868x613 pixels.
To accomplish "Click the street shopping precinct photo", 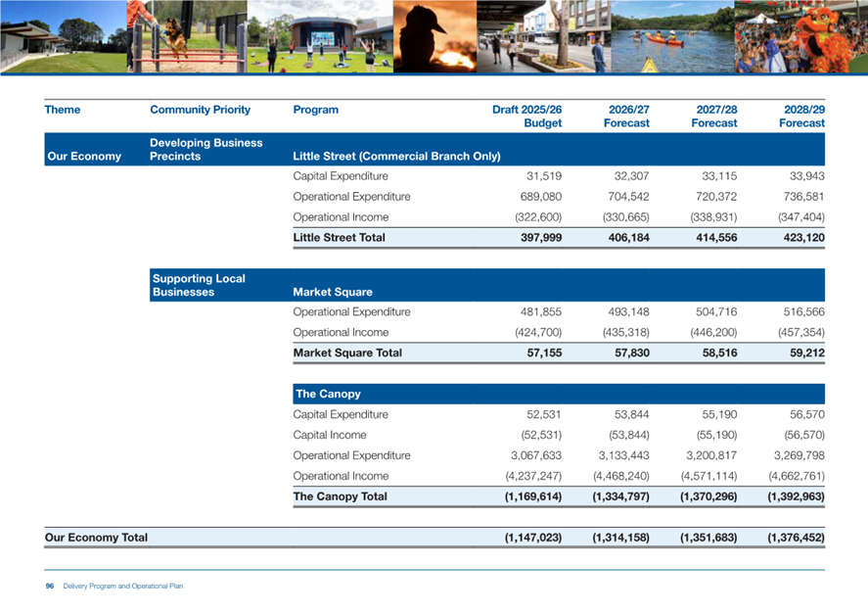I will [x=544, y=36].
